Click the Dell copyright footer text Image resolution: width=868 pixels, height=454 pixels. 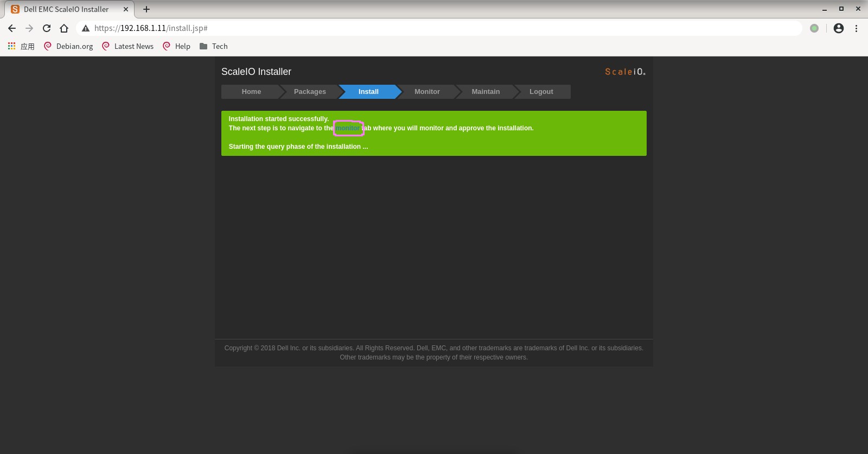tap(434, 352)
